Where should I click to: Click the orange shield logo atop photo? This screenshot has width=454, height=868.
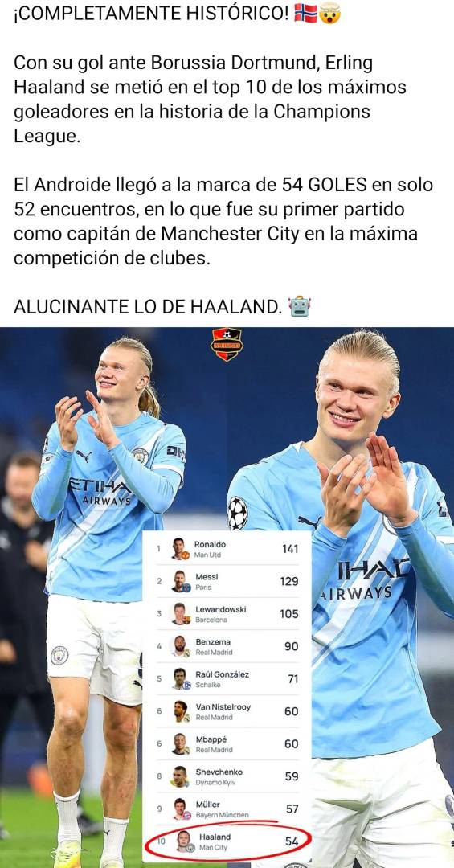(227, 344)
